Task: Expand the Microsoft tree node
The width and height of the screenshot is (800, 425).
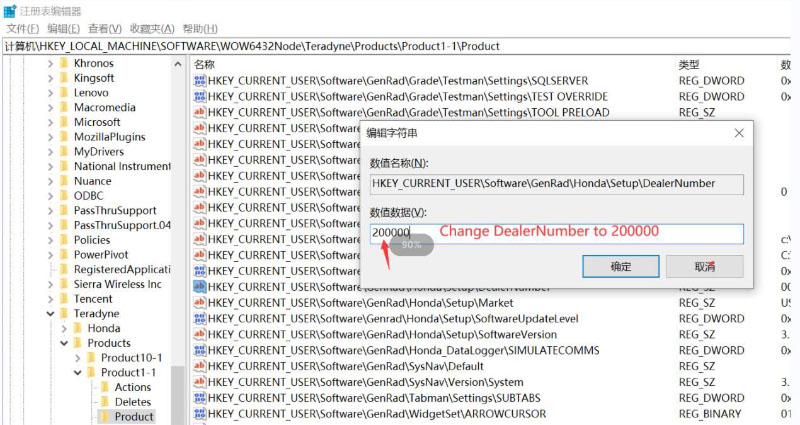Action: [50, 122]
